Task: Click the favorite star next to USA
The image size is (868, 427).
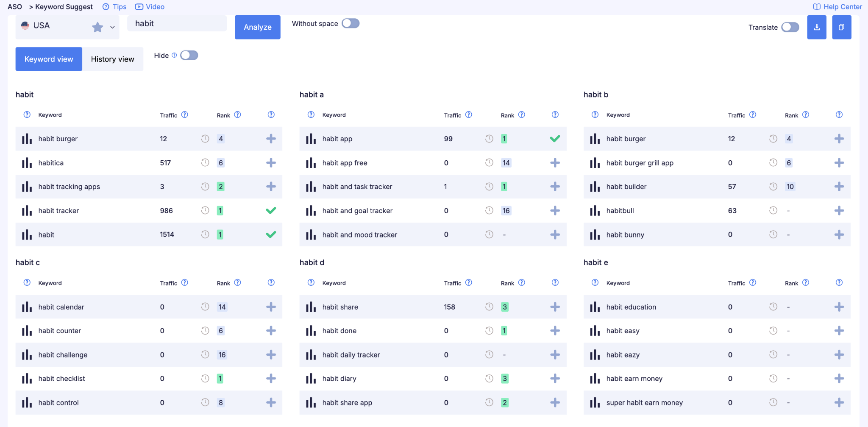Action: tap(97, 27)
